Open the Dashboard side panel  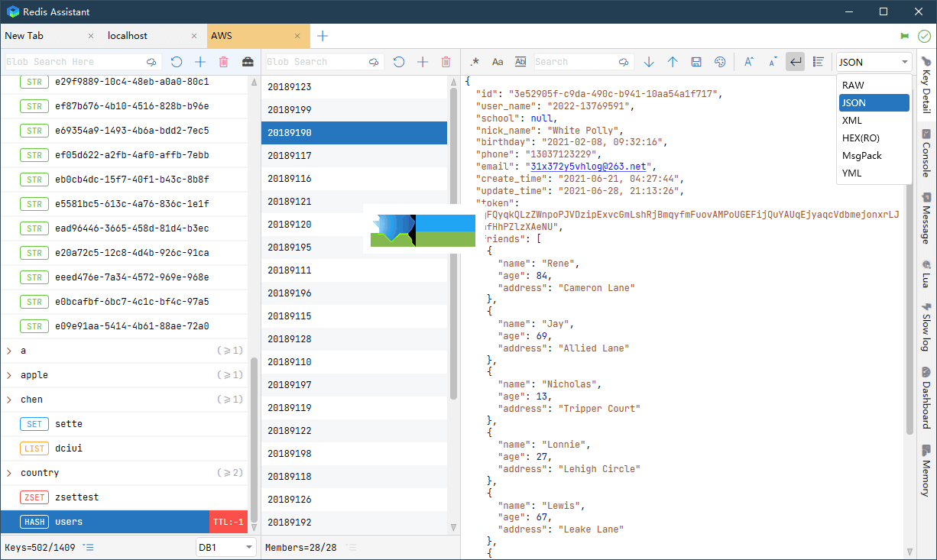click(926, 397)
